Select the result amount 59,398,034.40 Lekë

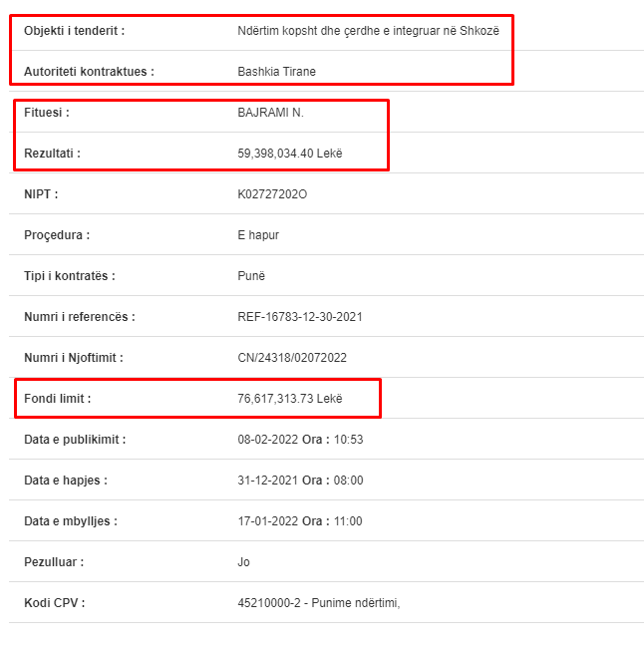point(290,154)
